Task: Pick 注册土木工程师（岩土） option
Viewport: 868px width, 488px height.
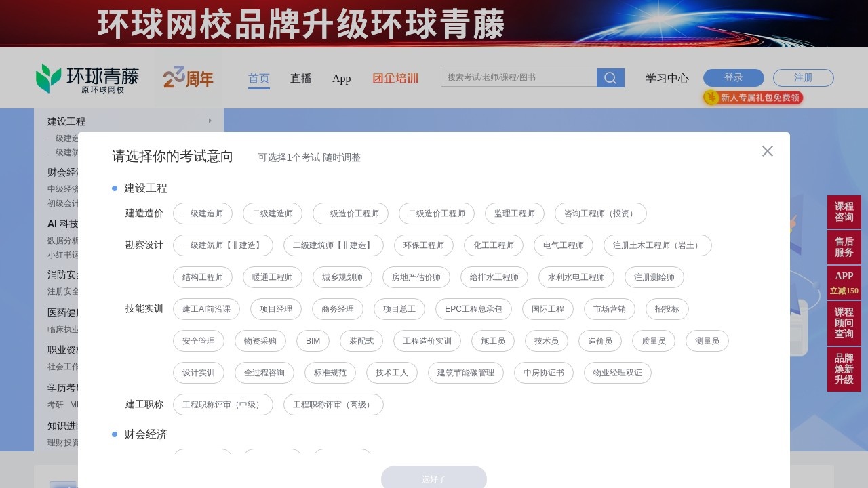Action: 658,245
